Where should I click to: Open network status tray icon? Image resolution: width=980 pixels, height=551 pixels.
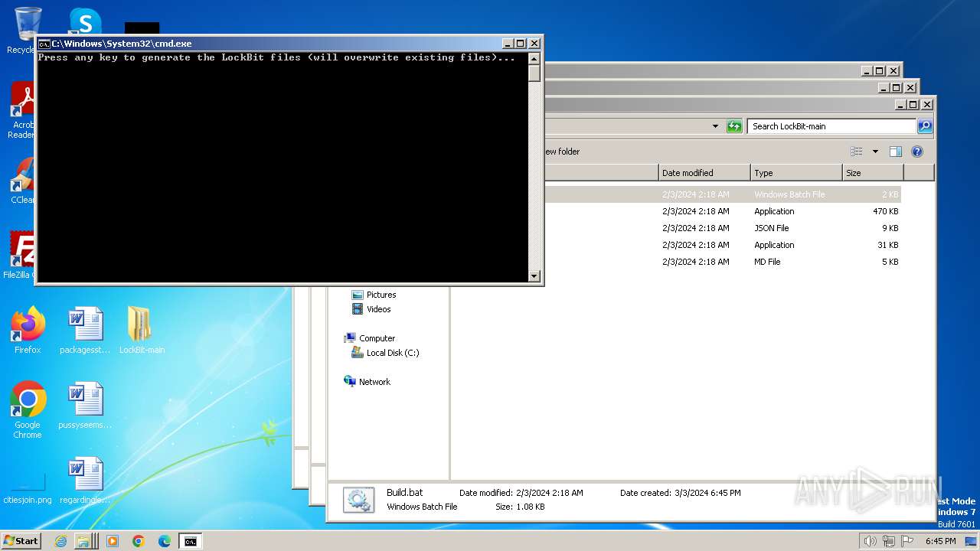coord(889,541)
